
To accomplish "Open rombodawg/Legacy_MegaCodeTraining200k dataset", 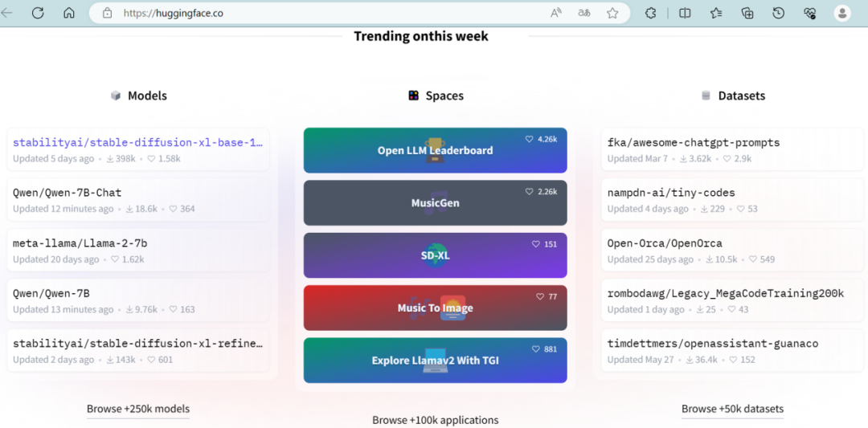I will tap(725, 294).
